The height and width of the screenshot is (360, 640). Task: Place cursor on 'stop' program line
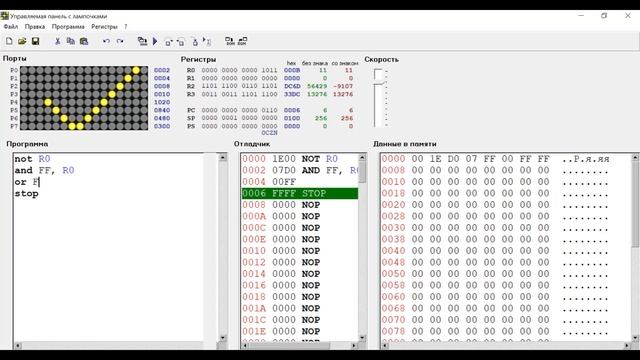point(27,193)
